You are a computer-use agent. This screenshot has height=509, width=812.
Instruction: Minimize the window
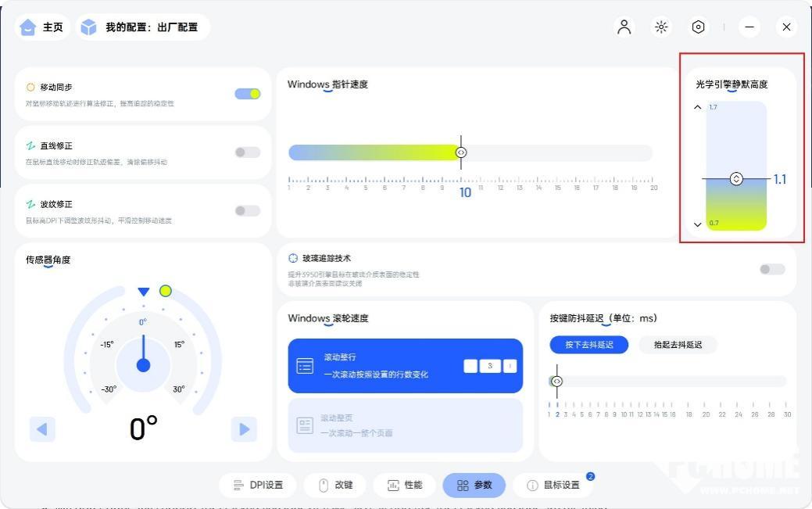(x=749, y=27)
